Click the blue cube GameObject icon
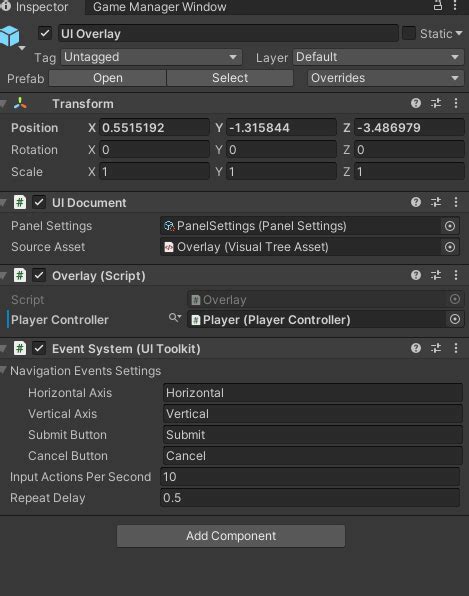 [x=10, y=36]
